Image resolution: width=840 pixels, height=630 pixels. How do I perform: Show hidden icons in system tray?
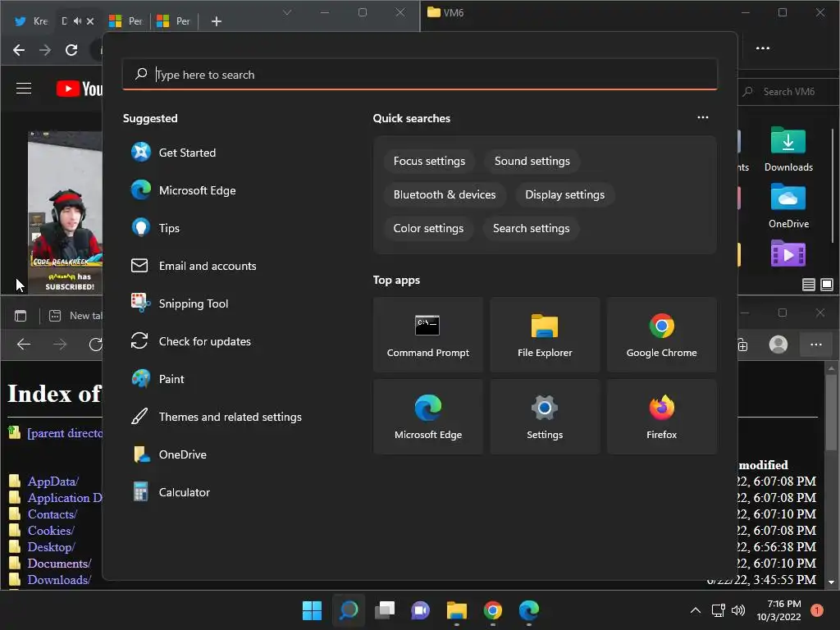[x=696, y=610]
